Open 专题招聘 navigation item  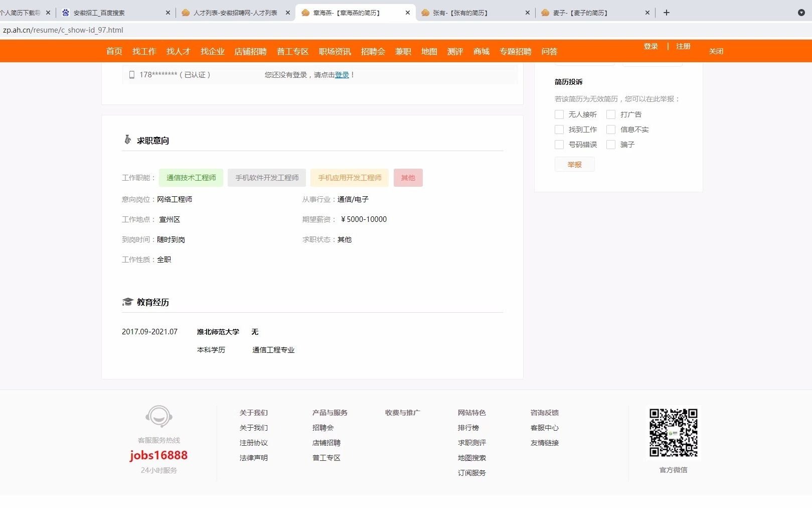click(516, 51)
